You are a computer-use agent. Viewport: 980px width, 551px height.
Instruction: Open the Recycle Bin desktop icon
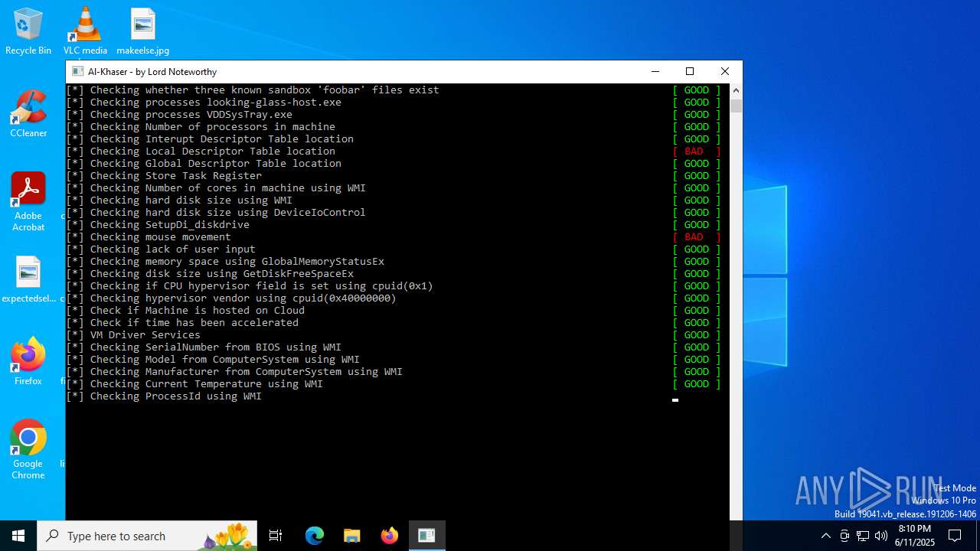[28, 31]
